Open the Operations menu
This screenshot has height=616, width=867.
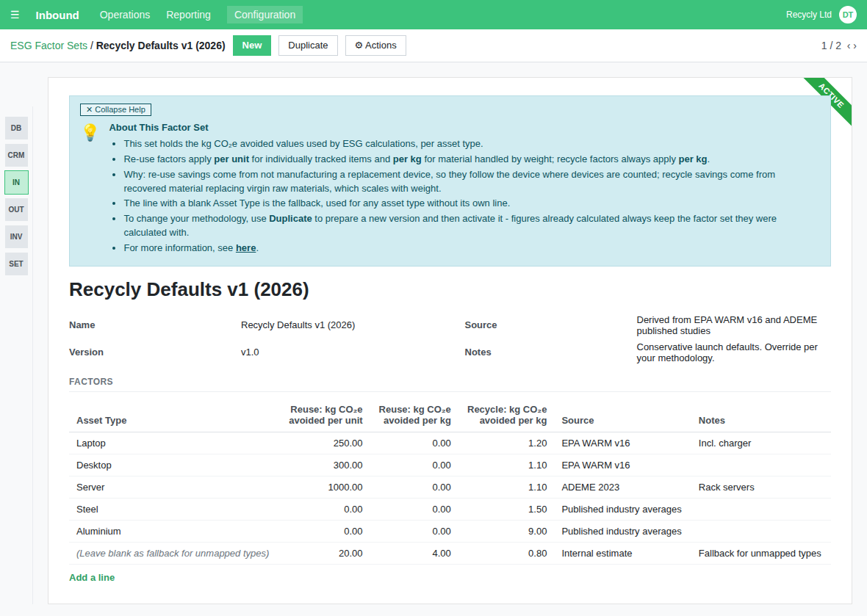click(x=124, y=15)
